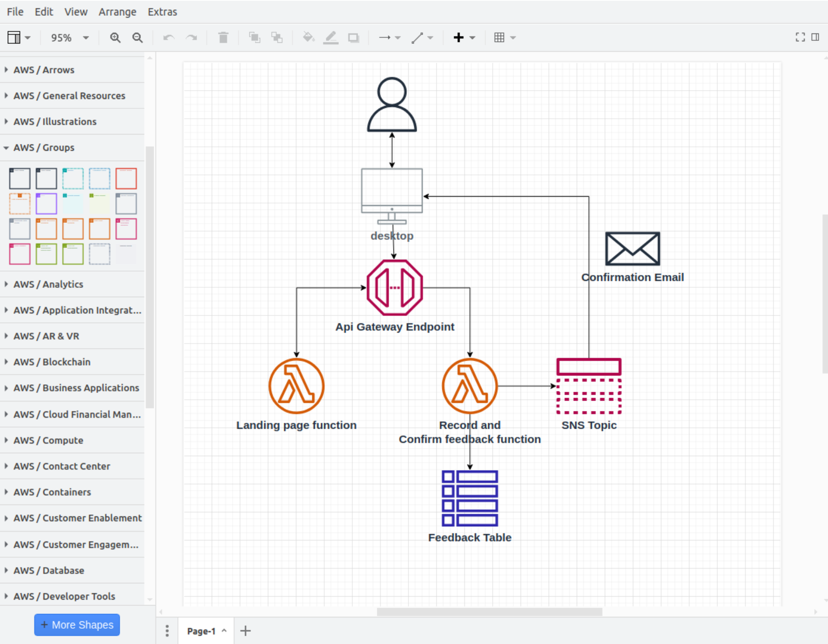Open the 95% zoom level dropdown
The width and height of the screenshot is (828, 644).
pyautogui.click(x=69, y=37)
